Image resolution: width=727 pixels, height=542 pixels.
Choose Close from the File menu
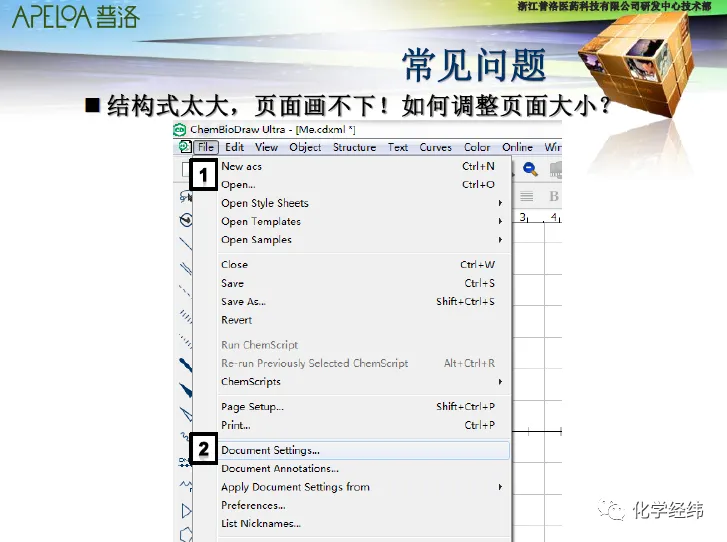click(x=364, y=265)
